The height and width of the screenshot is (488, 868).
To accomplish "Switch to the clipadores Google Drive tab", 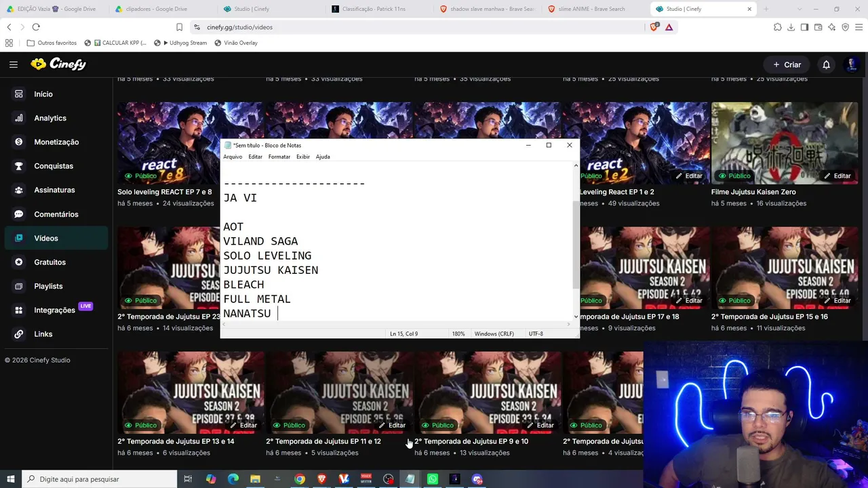I will pyautogui.click(x=163, y=9).
